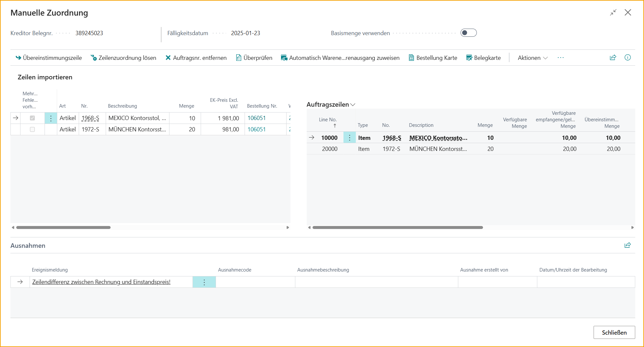
Task: Check the box for the 1972-S import row
Action: click(x=32, y=129)
